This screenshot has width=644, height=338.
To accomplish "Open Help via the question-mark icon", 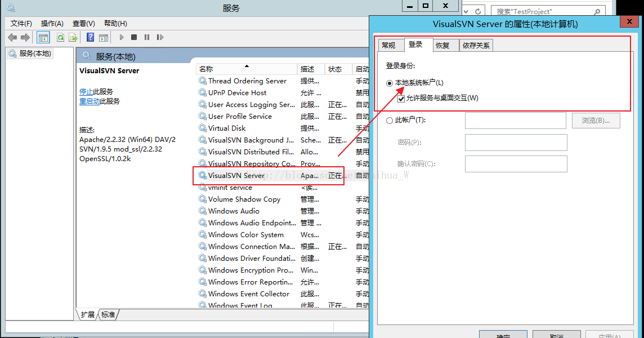I will tap(91, 37).
